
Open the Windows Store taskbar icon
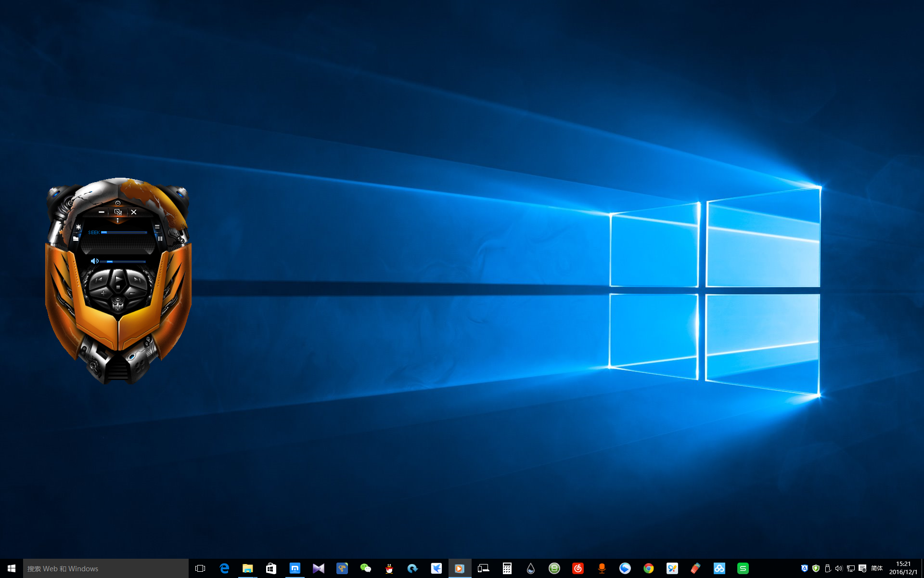coord(271,568)
